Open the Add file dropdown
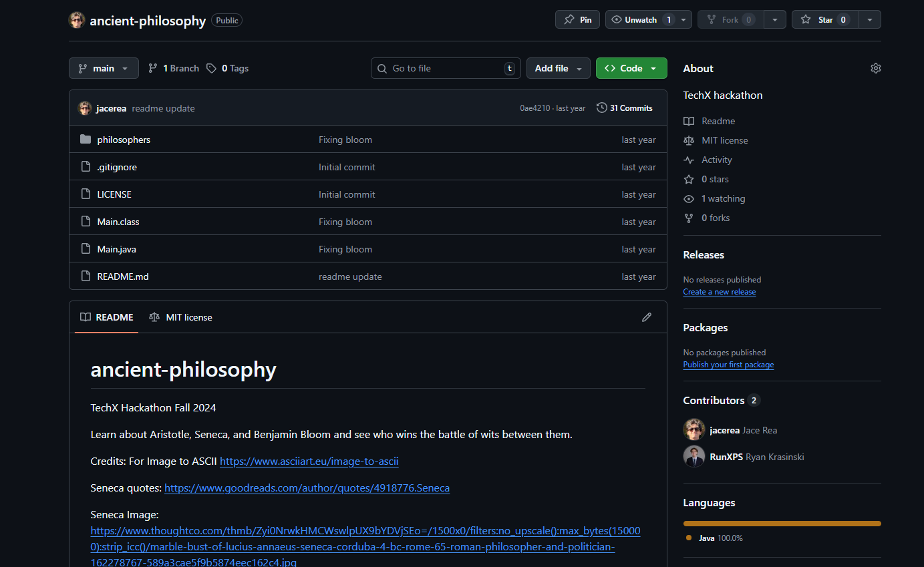This screenshot has height=567, width=924. tap(558, 68)
